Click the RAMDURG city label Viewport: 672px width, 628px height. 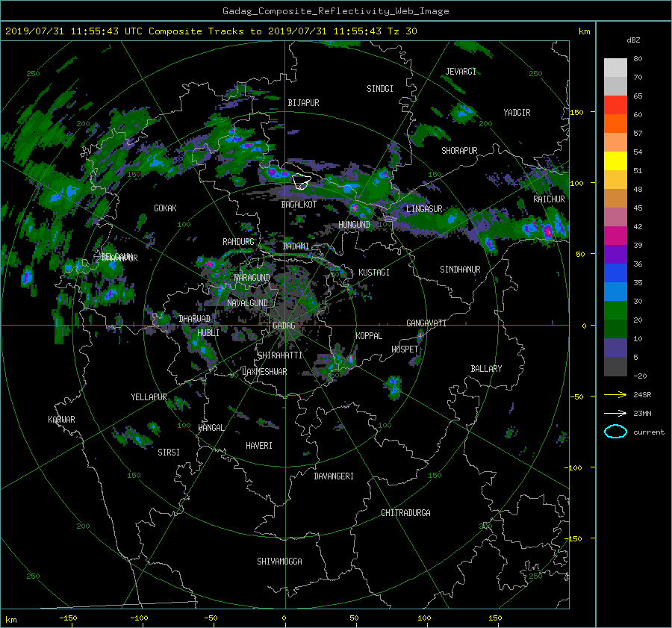(x=238, y=242)
